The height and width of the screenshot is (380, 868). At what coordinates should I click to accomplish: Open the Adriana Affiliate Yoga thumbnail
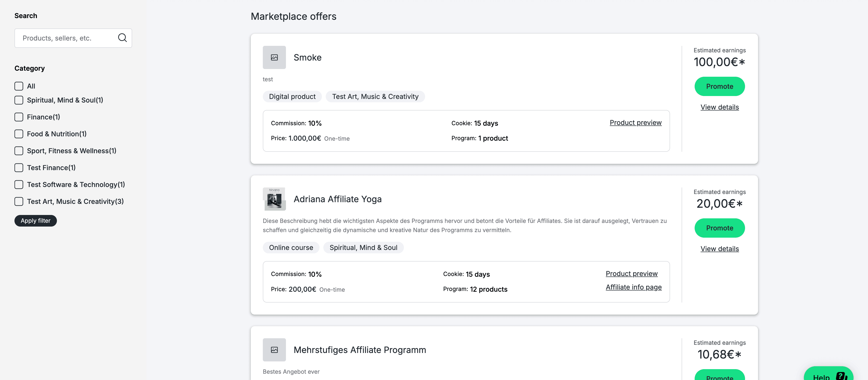(274, 199)
